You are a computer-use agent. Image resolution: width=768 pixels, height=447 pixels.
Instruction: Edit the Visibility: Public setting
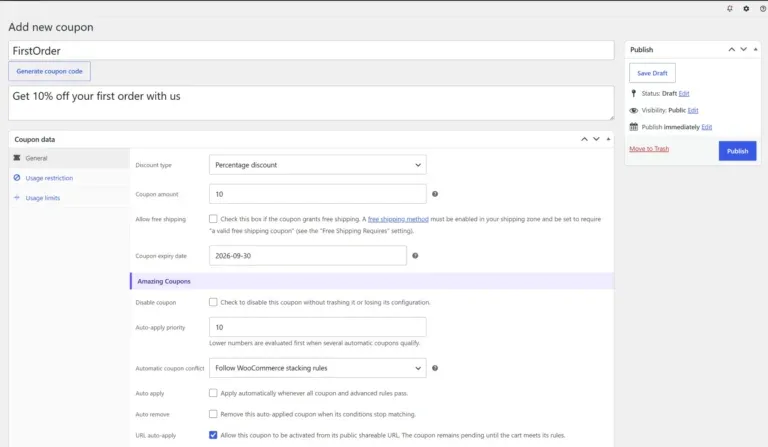click(x=693, y=110)
